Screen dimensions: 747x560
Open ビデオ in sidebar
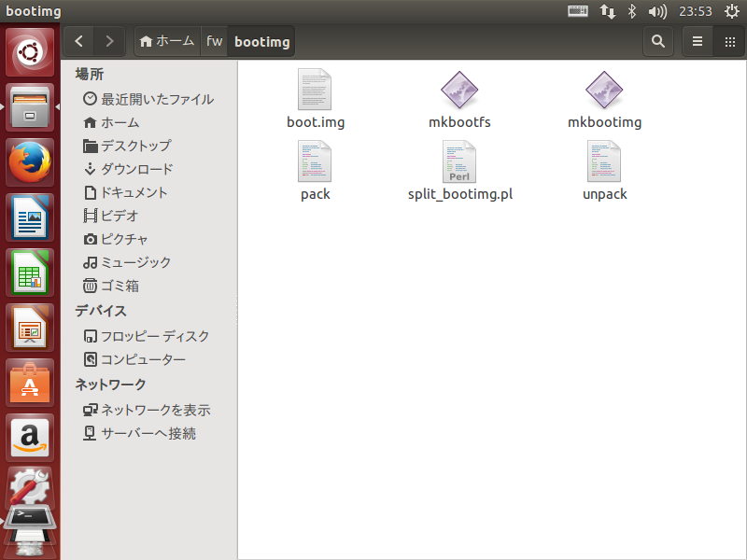(148, 216)
